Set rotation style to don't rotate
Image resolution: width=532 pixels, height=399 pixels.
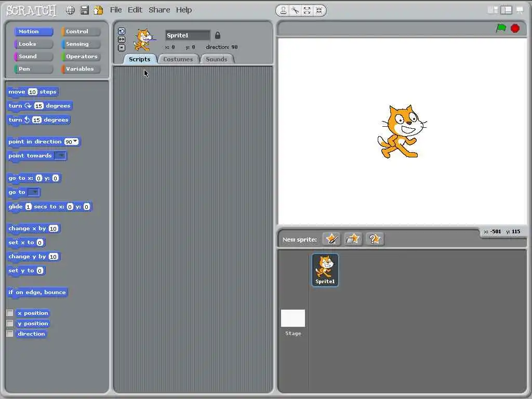122,48
